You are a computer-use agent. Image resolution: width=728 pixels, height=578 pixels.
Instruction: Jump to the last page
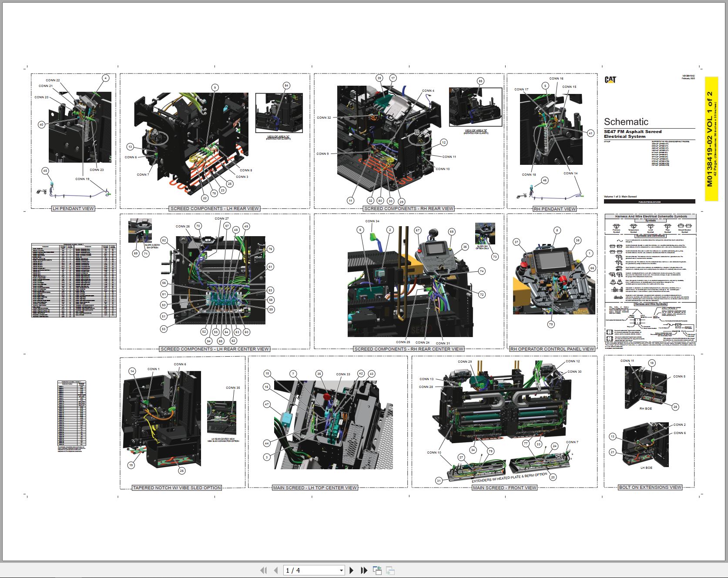click(x=364, y=570)
